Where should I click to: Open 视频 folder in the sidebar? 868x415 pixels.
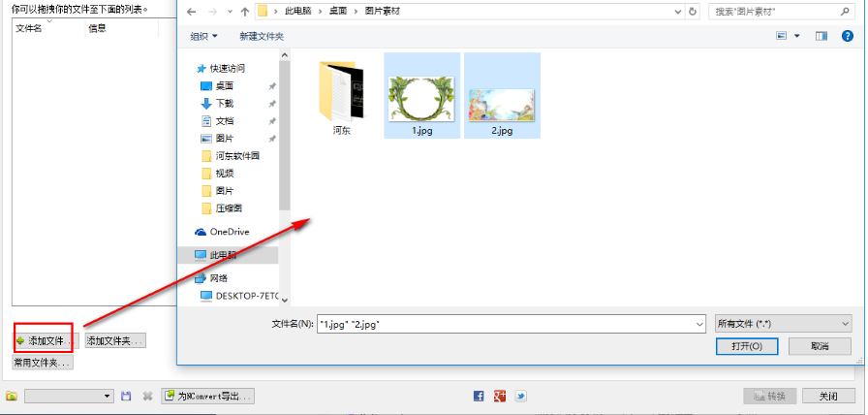tap(224, 174)
